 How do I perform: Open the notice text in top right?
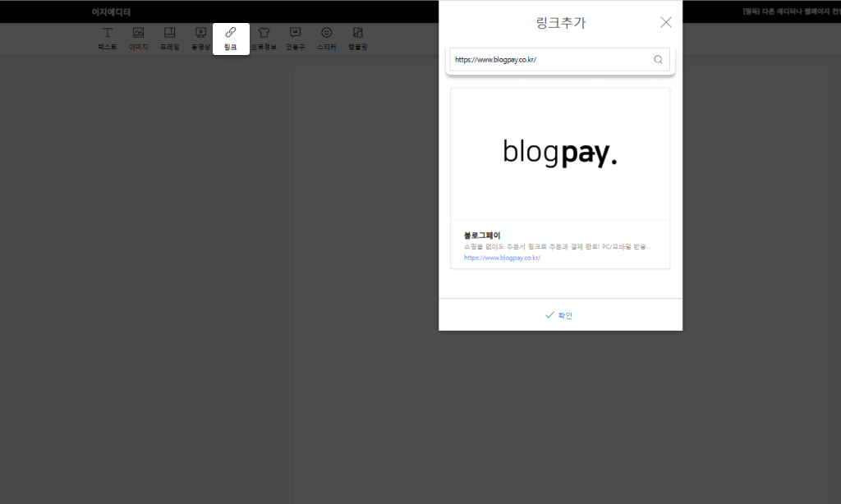pos(792,11)
